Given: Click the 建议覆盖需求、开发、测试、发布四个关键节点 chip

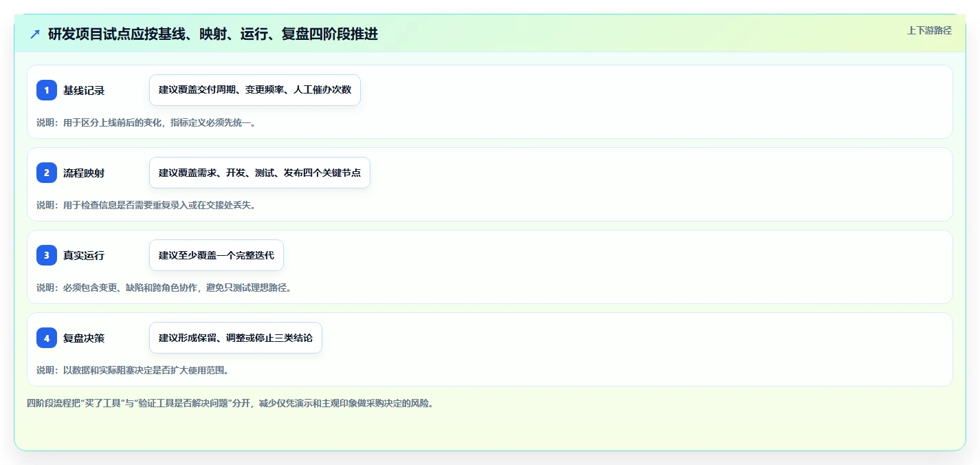Looking at the screenshot, I should pyautogui.click(x=260, y=173).
